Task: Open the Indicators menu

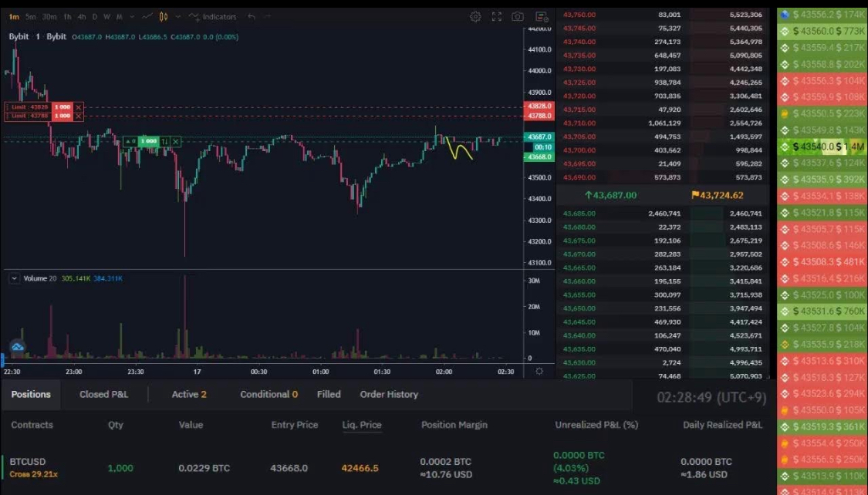Action: tap(213, 17)
